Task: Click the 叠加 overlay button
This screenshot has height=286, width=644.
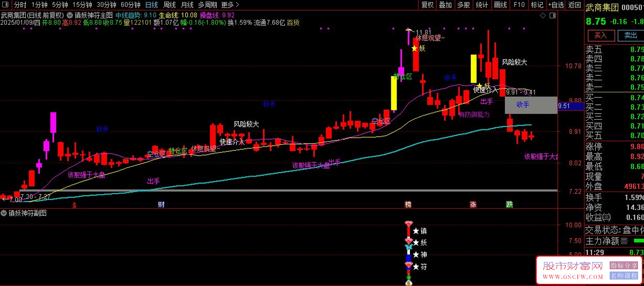Action: point(445,5)
